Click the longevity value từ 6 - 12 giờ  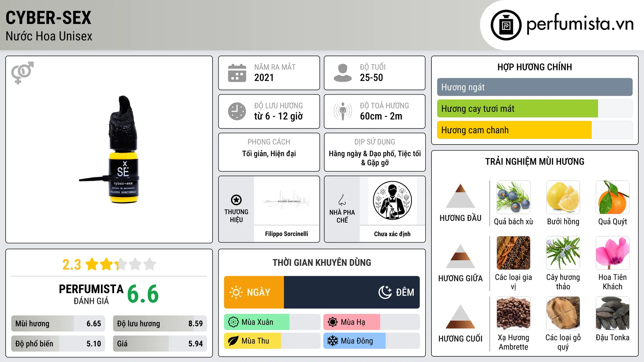[279, 116]
